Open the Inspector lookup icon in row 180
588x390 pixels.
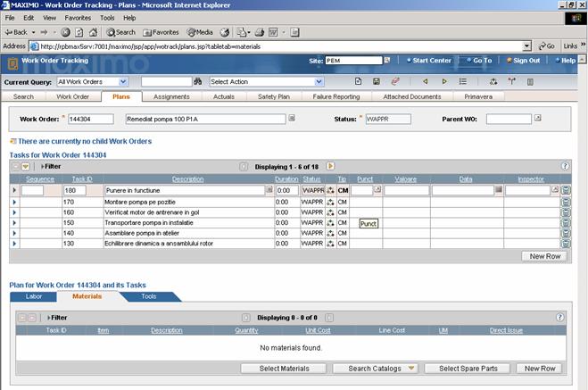(555, 190)
